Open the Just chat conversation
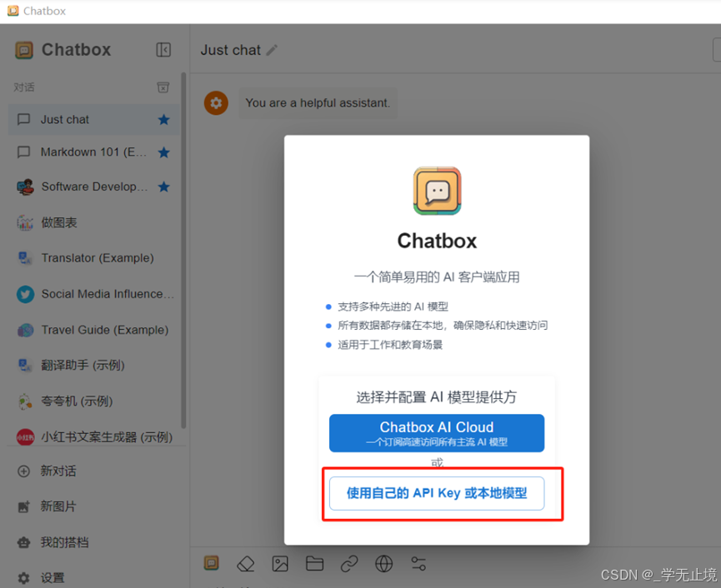The height and width of the screenshot is (588, 721). tap(94, 119)
